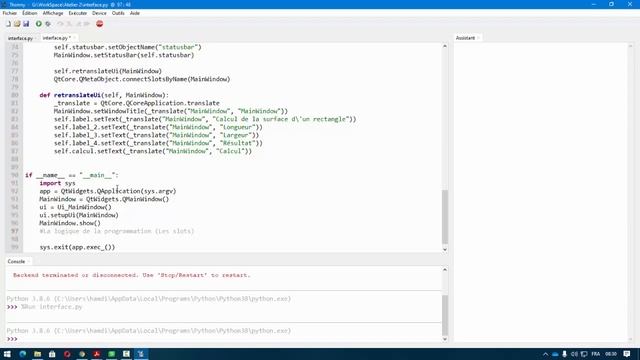Click the microphone tray icon
The height and width of the screenshot is (360, 640).
[564, 354]
